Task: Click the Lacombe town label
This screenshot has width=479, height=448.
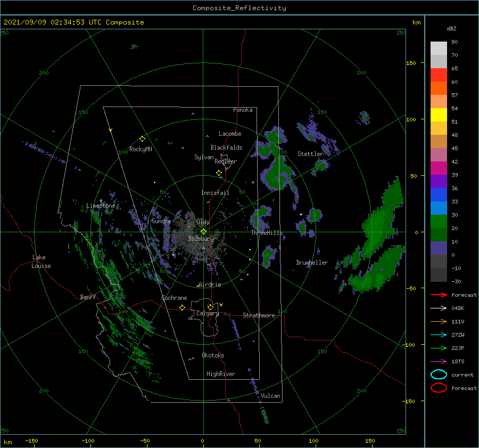Action: point(230,134)
